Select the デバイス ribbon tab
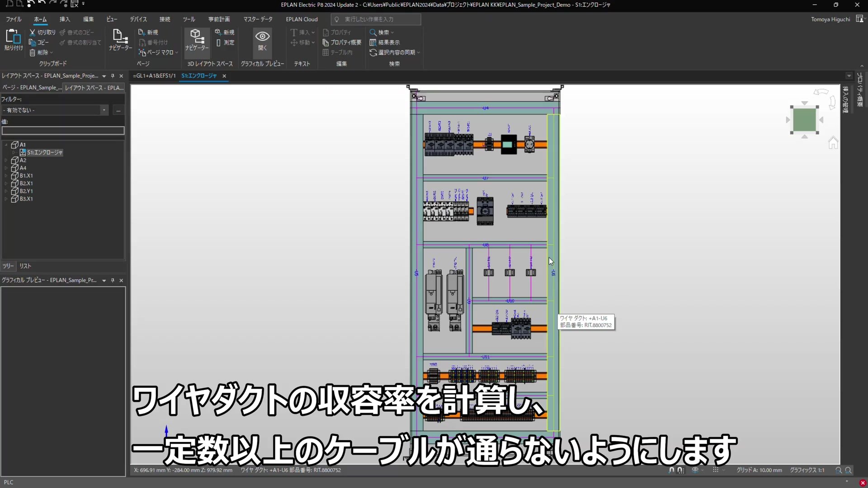868x488 pixels. coord(138,19)
